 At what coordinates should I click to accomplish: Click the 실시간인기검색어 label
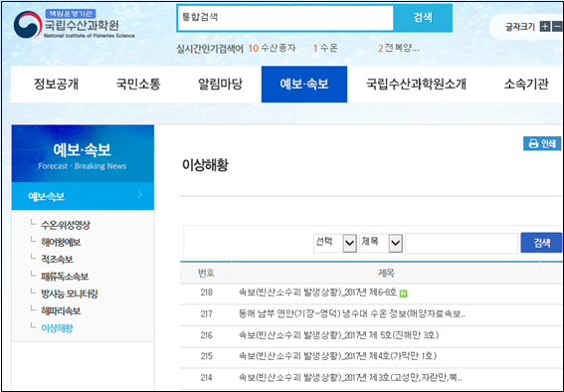(x=210, y=48)
